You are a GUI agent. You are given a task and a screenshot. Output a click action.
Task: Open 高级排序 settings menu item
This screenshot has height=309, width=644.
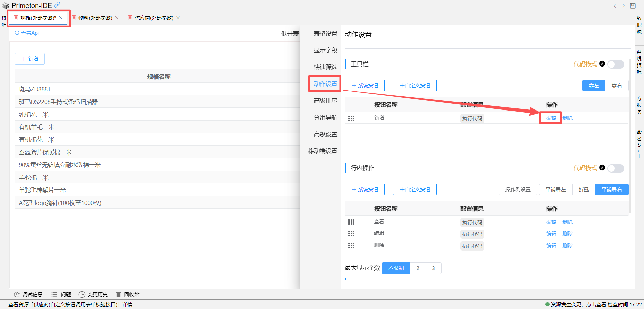pyautogui.click(x=325, y=101)
